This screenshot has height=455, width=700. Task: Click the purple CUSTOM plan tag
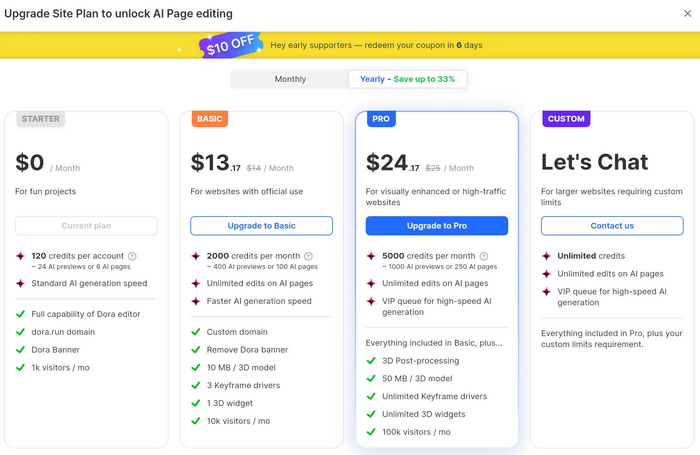coord(566,119)
